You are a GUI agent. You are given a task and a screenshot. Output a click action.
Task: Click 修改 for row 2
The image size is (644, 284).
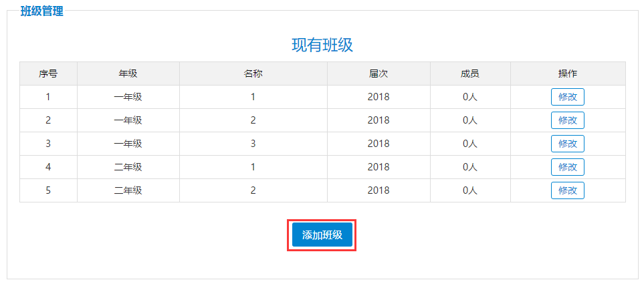[x=568, y=120]
